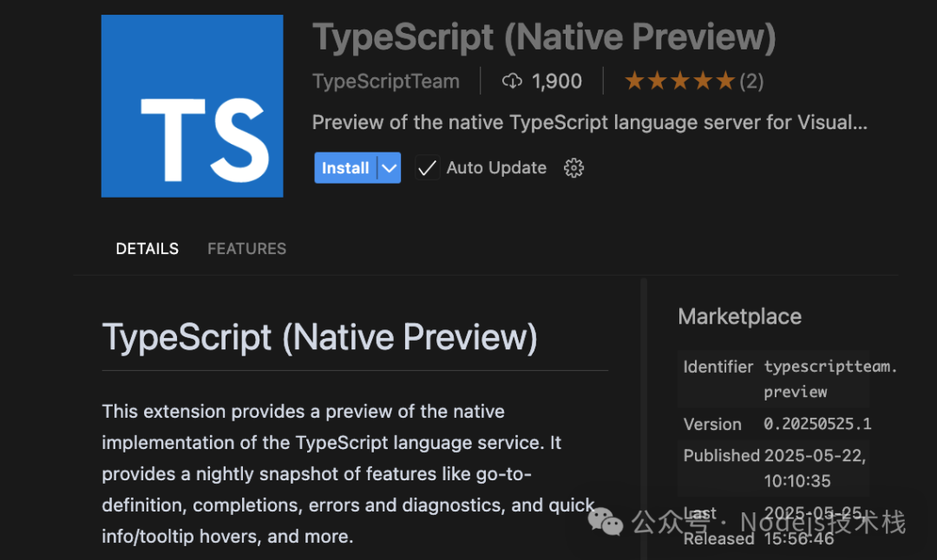Image resolution: width=937 pixels, height=560 pixels.
Task: Click the details pane vertical scrollbar
Action: (644, 418)
